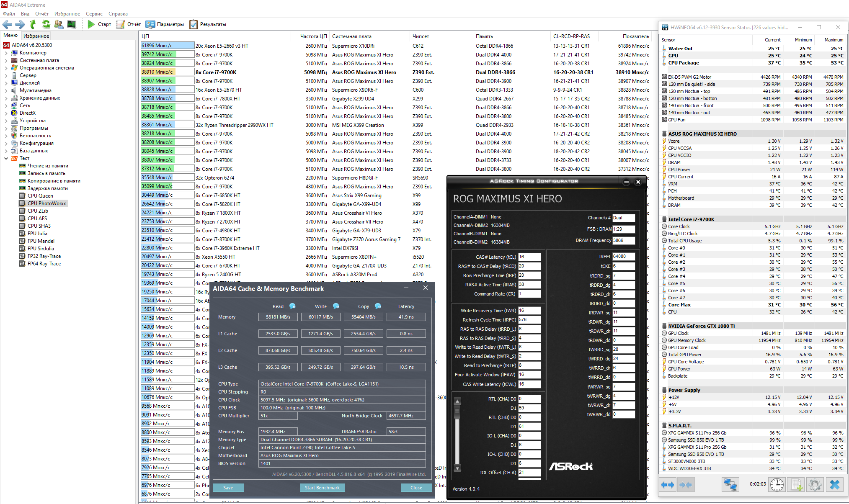Click the HWiNFO clock reset timer icon

(777, 484)
